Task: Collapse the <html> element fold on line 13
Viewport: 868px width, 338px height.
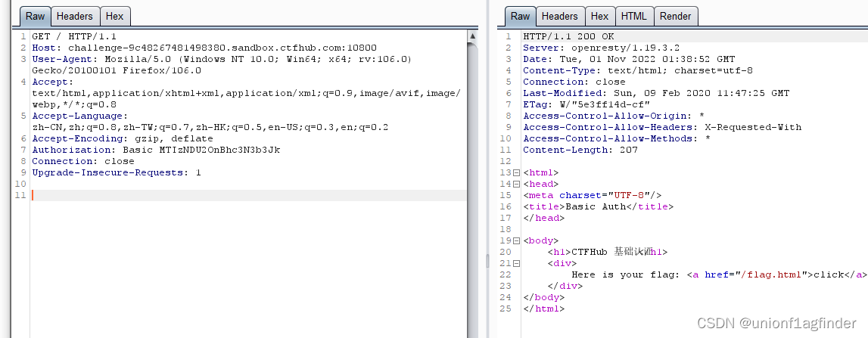Action: coord(516,172)
